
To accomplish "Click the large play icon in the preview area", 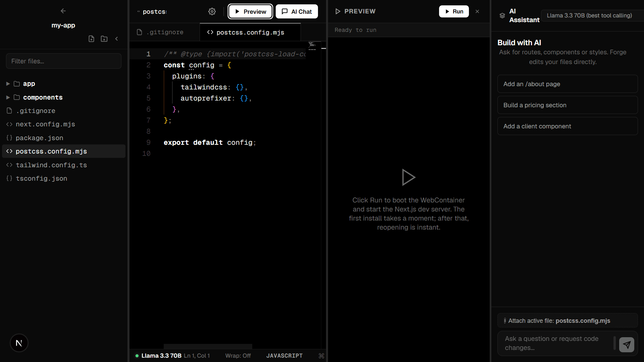I will pyautogui.click(x=409, y=177).
